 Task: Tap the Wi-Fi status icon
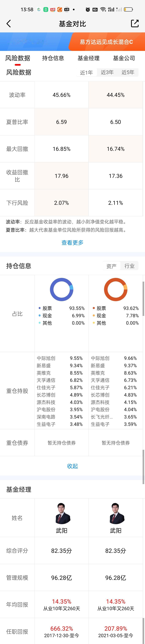(x=103, y=10)
